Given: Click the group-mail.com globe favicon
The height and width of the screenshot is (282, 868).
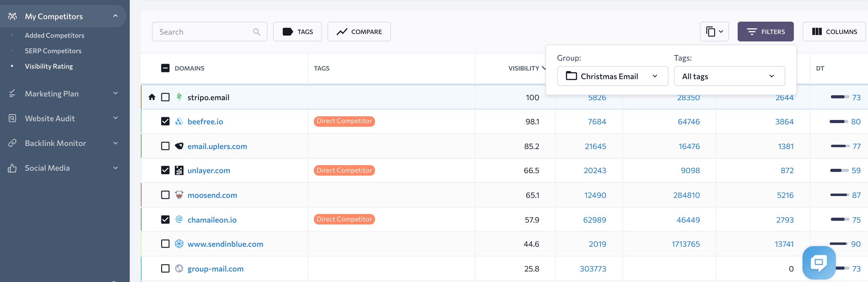Looking at the screenshot, I should tap(179, 268).
